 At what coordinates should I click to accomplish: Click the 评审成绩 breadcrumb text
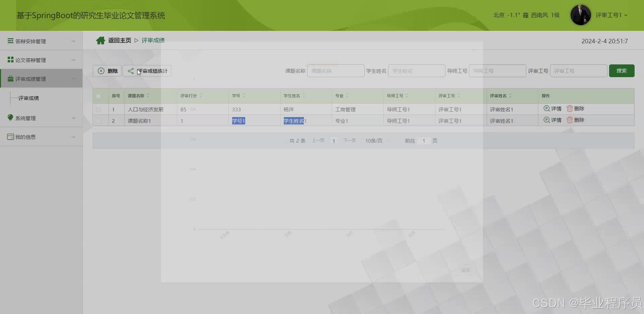(153, 40)
